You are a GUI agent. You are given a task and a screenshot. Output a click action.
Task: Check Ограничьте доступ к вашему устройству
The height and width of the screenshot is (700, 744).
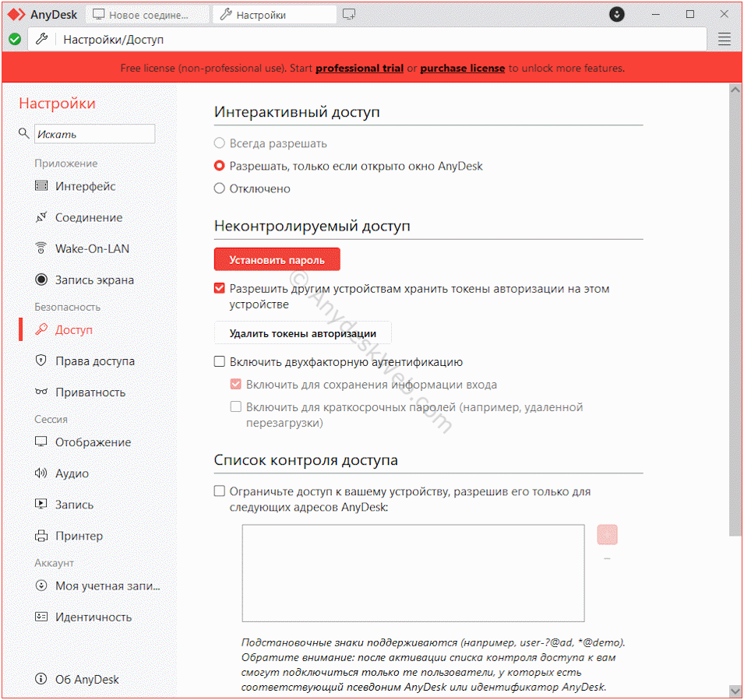219,491
